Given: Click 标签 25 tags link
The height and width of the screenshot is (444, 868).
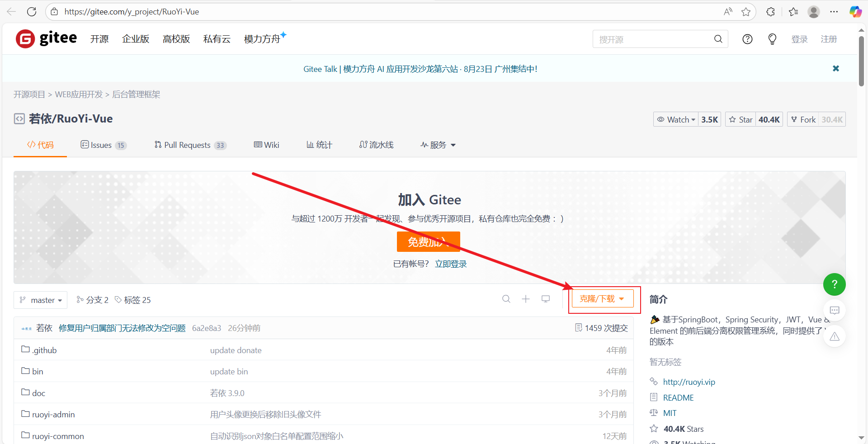Looking at the screenshot, I should (x=133, y=300).
